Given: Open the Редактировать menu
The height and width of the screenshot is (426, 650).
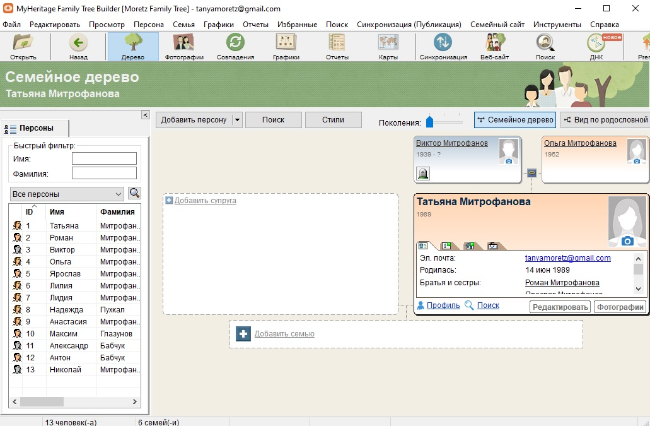Looking at the screenshot, I should tap(55, 24).
